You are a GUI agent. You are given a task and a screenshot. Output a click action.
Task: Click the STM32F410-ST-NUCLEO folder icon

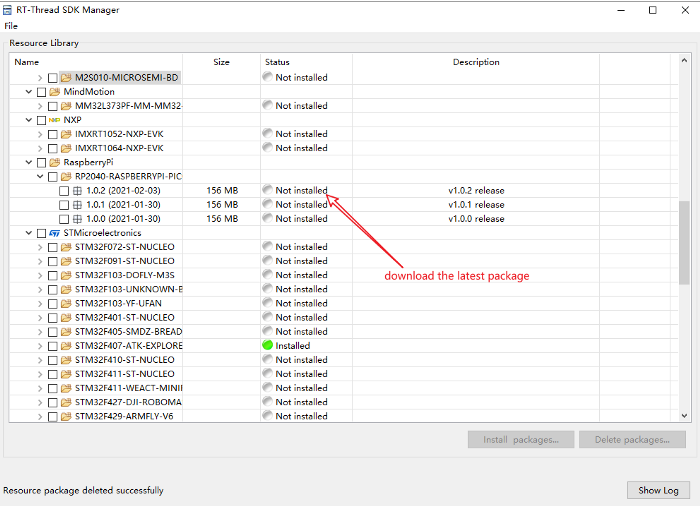click(66, 360)
